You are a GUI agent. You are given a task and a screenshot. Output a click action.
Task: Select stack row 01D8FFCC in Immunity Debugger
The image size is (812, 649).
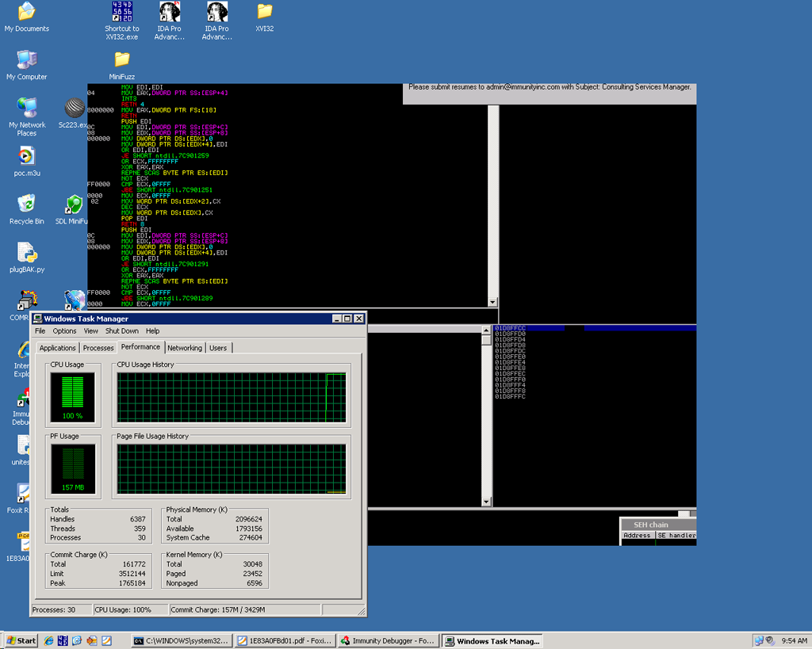[595, 328]
